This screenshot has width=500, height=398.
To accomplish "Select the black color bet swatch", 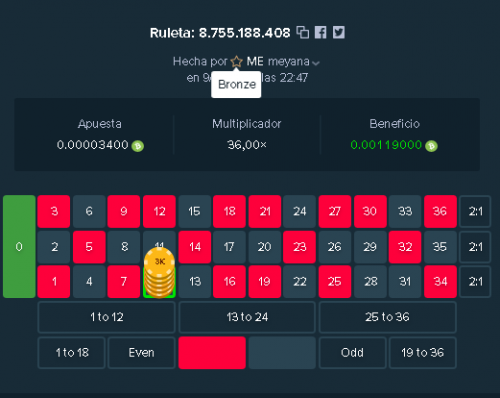I will pyautogui.click(x=282, y=353).
